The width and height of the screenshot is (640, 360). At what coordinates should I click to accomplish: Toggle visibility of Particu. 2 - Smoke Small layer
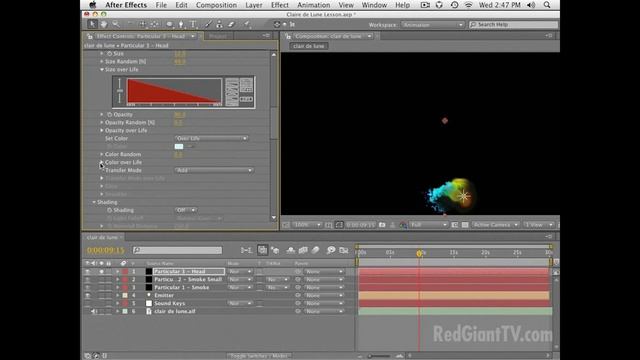coord(87,280)
